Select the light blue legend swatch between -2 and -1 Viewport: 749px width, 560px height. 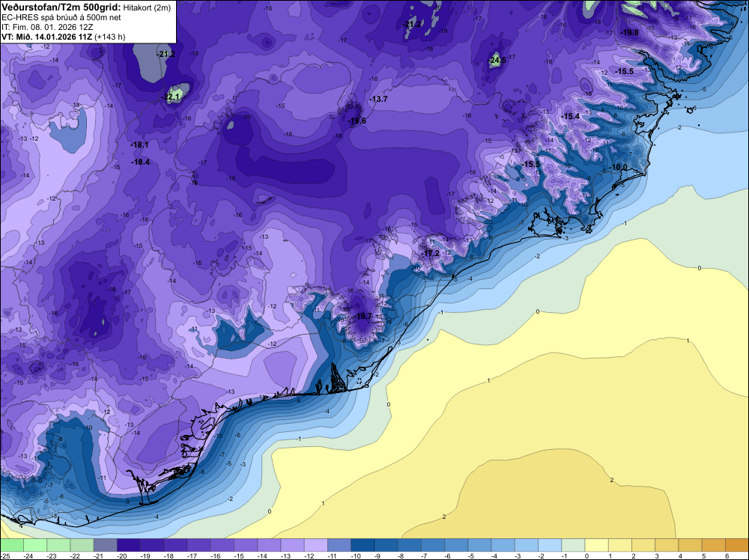click(550, 545)
